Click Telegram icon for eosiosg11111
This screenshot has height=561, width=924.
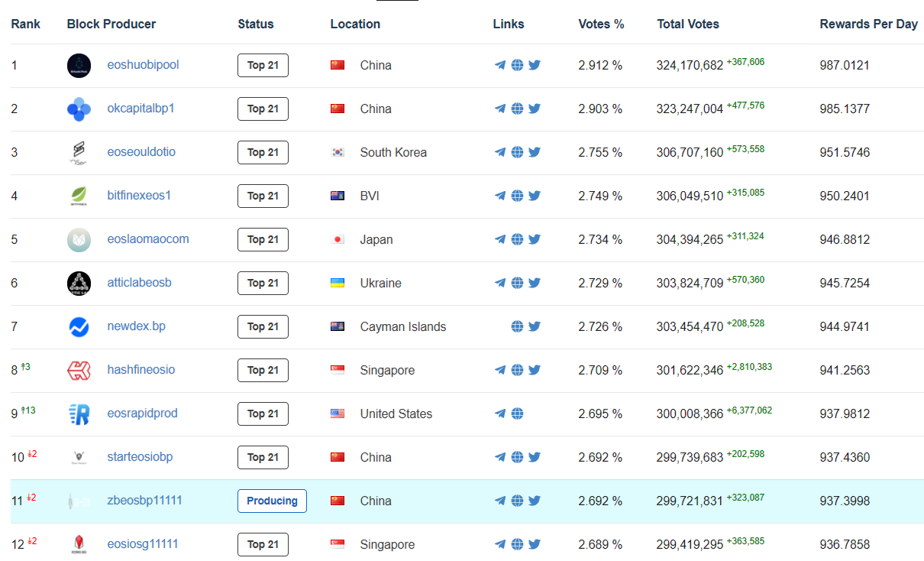tap(500, 545)
